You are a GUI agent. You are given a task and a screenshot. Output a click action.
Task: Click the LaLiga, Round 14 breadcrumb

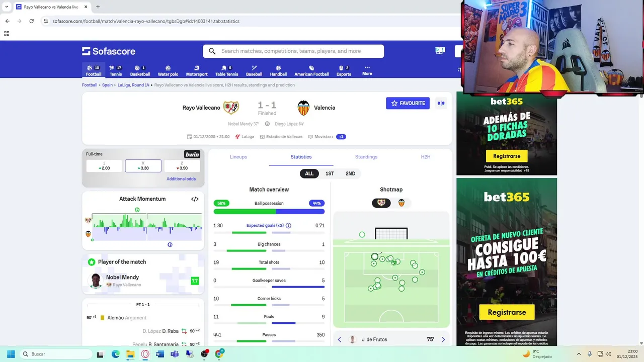(133, 85)
